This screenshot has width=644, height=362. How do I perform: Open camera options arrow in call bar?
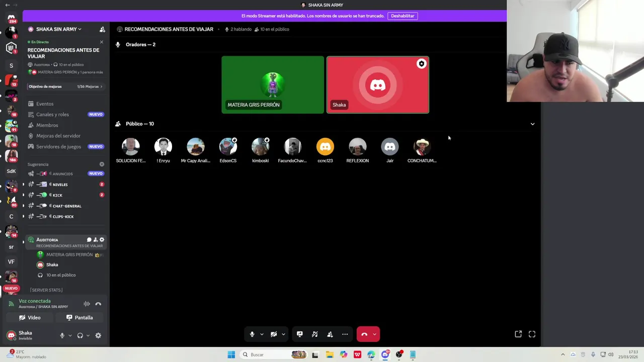pos(283,334)
